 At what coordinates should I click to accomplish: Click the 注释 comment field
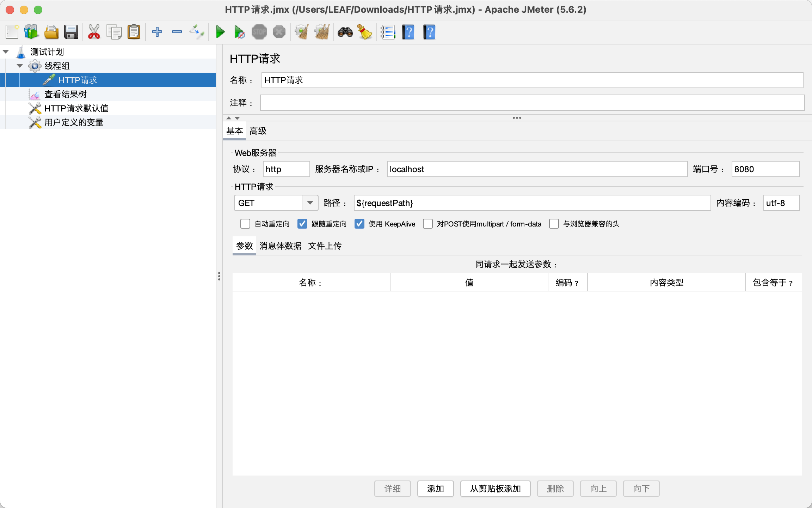click(532, 103)
